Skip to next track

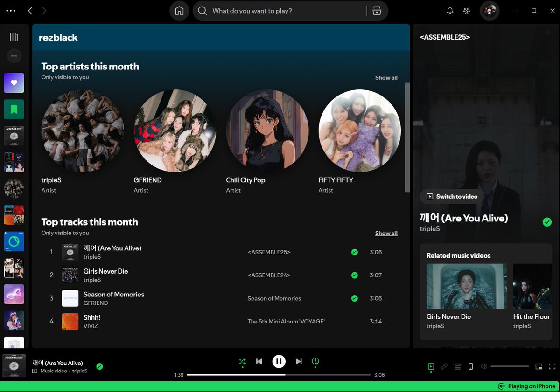pos(299,361)
